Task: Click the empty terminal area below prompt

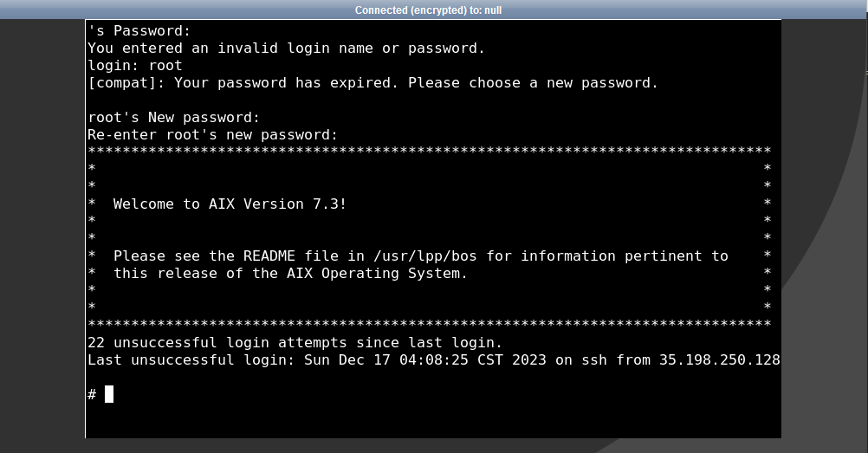Action: pyautogui.click(x=433, y=422)
